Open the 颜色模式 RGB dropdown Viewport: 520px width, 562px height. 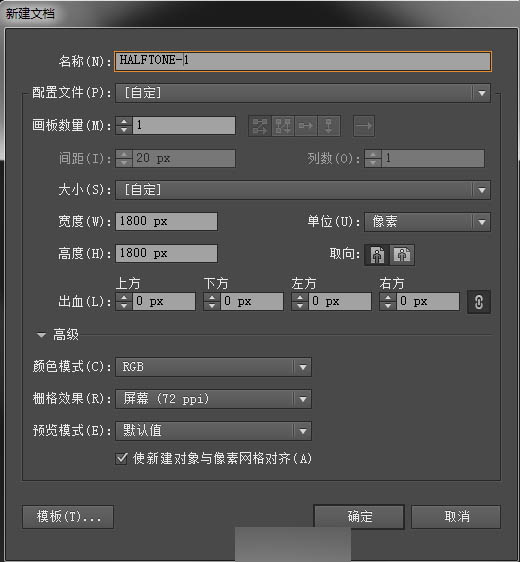click(213, 367)
